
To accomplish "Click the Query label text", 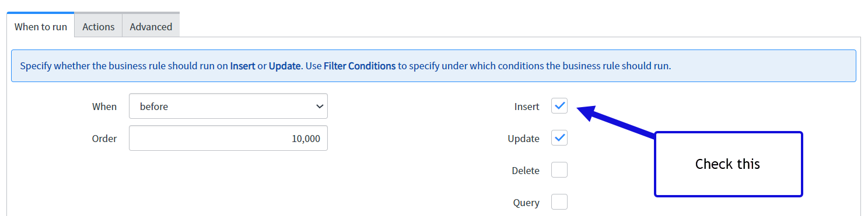I will click(x=526, y=203).
